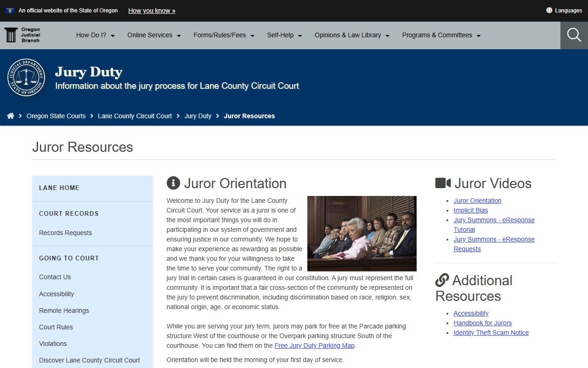Open the Free Jury Duty Parking Map
The image size is (588, 368).
[315, 345]
